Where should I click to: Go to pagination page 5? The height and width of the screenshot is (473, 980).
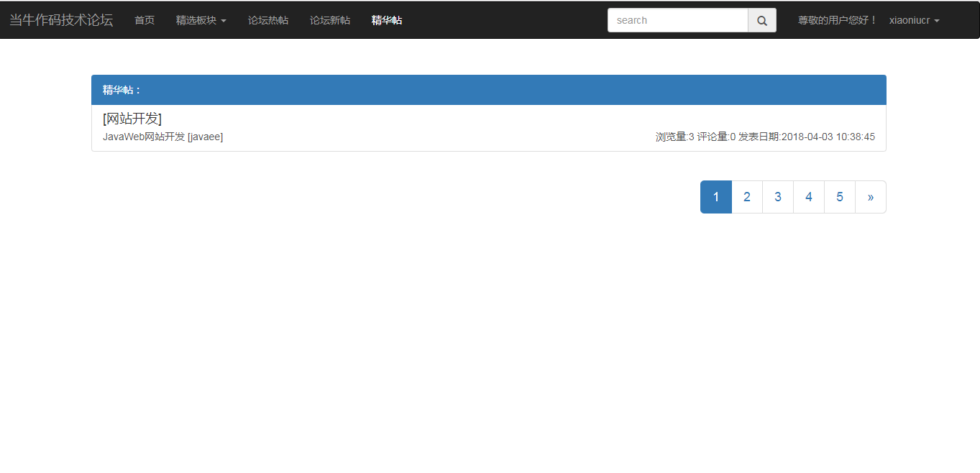(x=840, y=197)
